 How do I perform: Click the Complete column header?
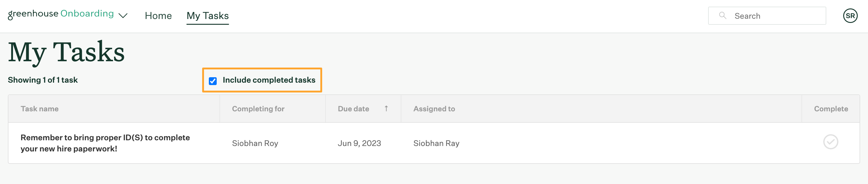tap(831, 109)
